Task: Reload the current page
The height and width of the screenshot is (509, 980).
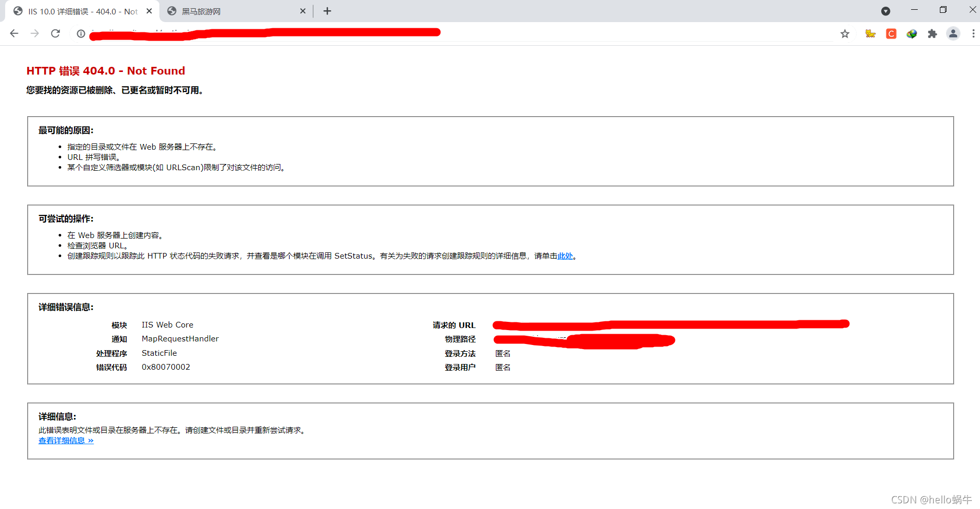Action: pos(56,33)
